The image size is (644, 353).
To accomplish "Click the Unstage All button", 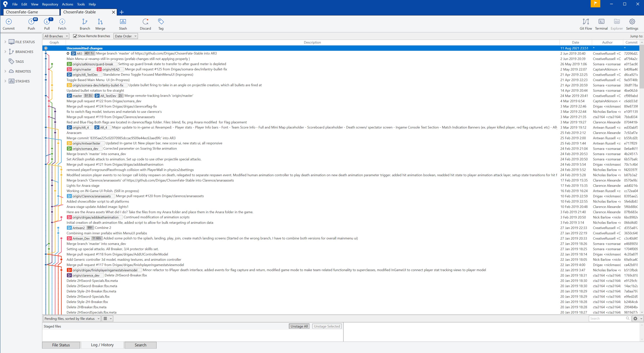I will 299,326.
